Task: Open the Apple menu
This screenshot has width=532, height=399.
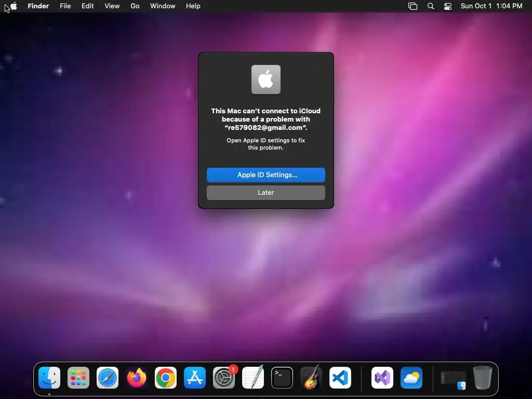Action: click(x=14, y=6)
